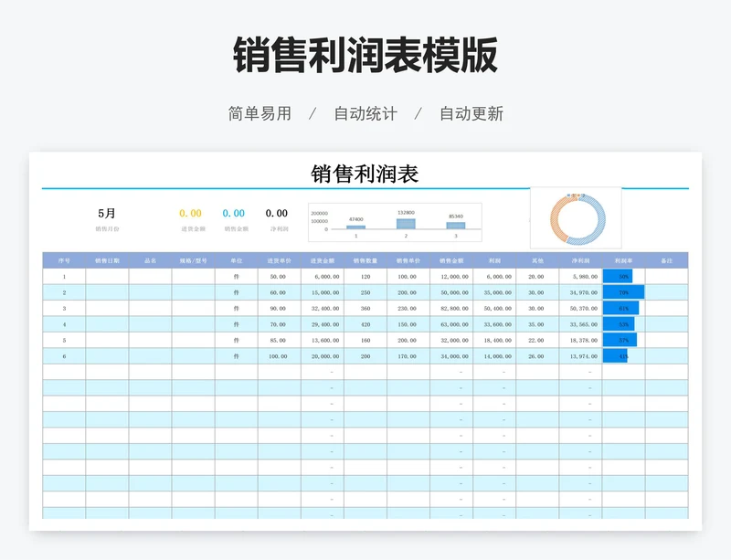Select the 41% profit-rate data bar
The width and height of the screenshot is (731, 560).
coord(615,356)
